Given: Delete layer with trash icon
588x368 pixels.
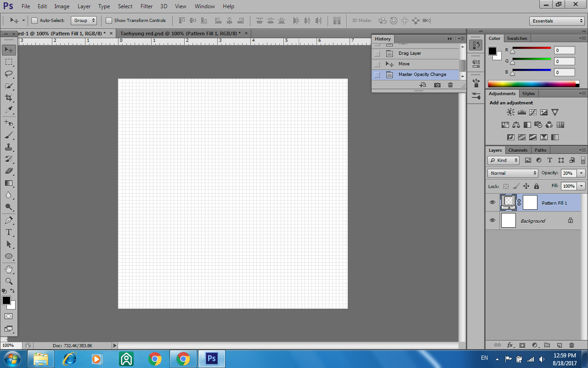Looking at the screenshot, I should coord(571,345).
